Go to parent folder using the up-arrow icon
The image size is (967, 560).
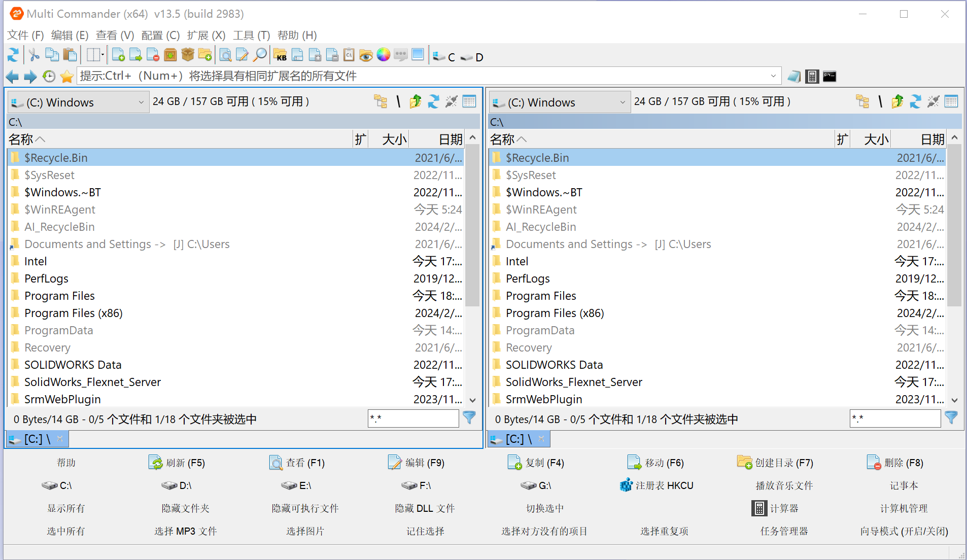tap(415, 101)
